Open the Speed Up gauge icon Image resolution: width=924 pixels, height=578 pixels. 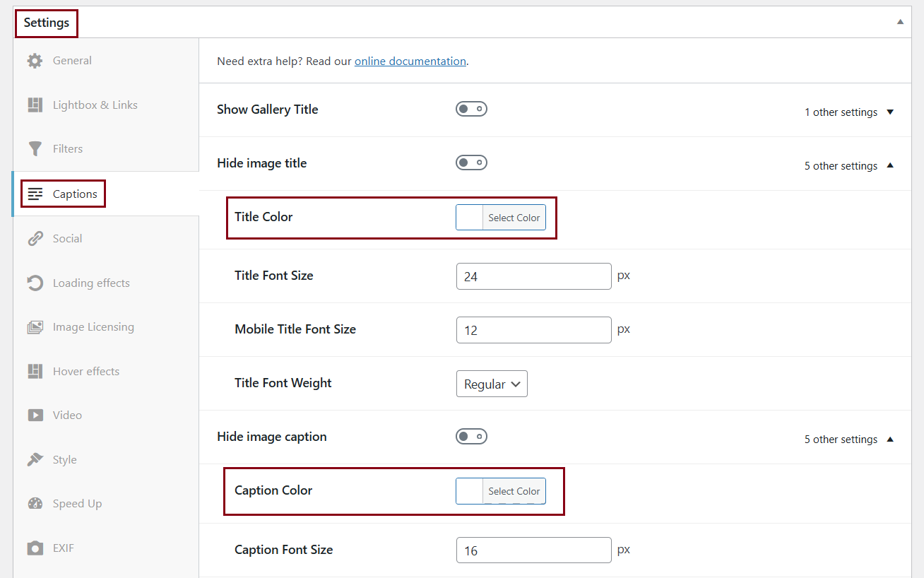click(x=35, y=504)
